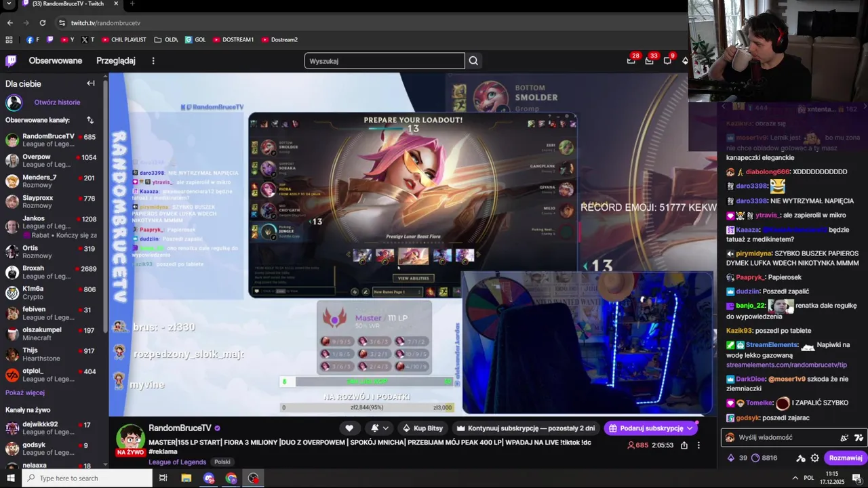Open chat settings gear icon

tap(815, 457)
